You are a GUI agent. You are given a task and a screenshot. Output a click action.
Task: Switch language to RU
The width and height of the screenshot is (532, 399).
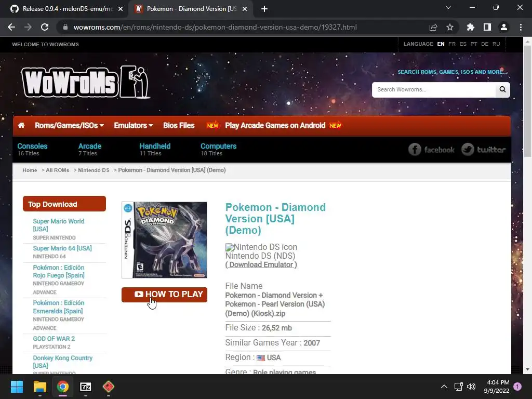click(496, 44)
